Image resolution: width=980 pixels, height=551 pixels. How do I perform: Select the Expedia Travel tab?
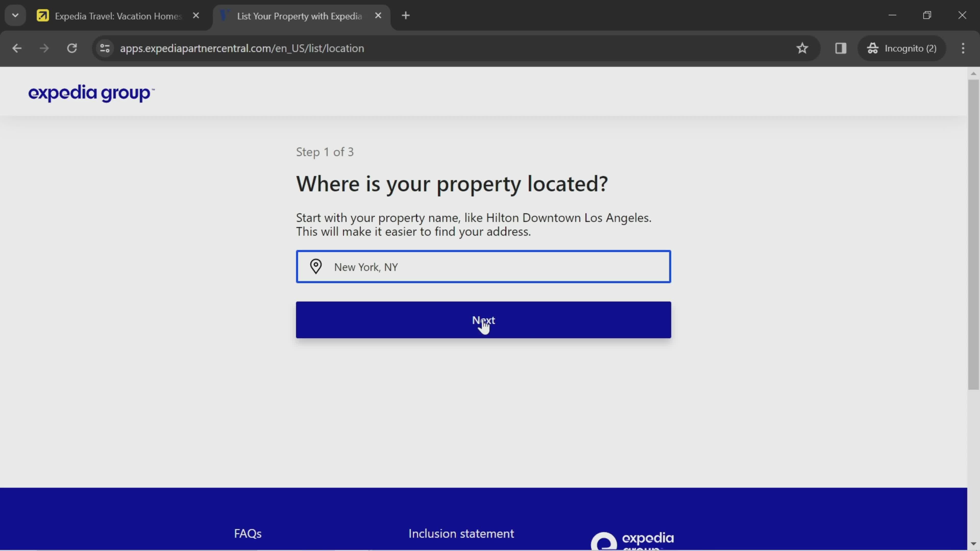pyautogui.click(x=118, y=16)
